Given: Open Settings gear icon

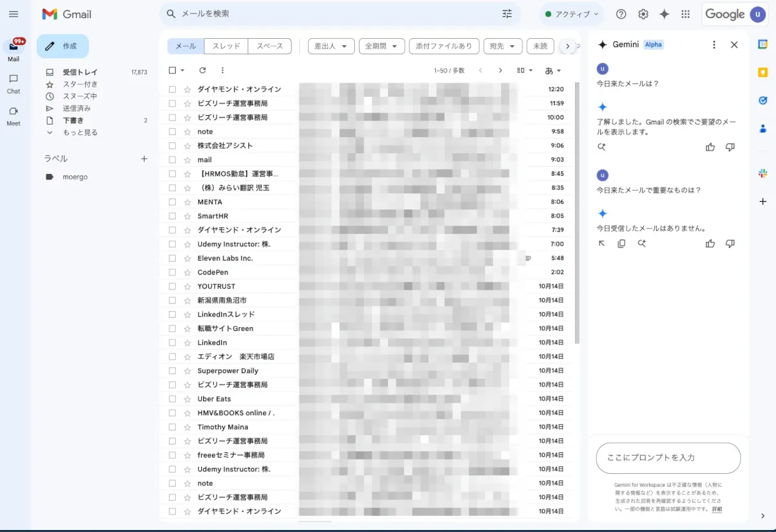Looking at the screenshot, I should [x=643, y=14].
